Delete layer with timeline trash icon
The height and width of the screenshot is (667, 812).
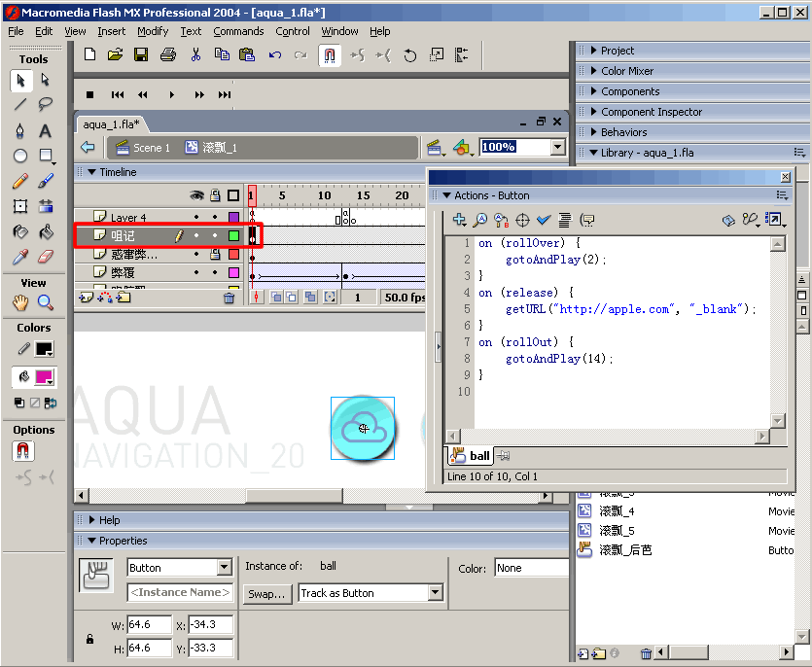click(229, 298)
